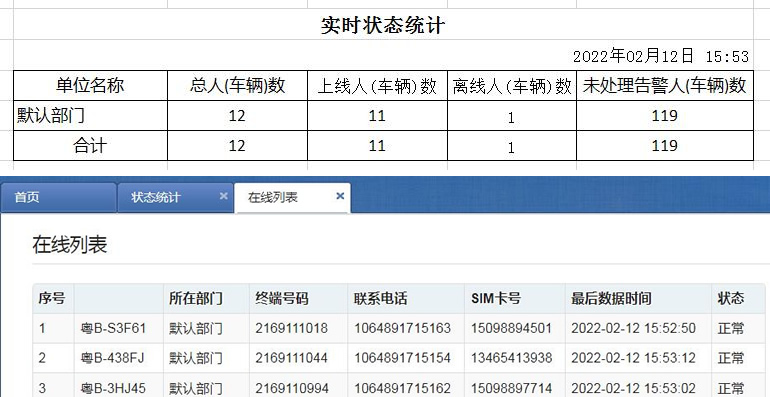Screen dimensions: 770x397
Task: Switch to the 首页 tab
Action: [58, 198]
